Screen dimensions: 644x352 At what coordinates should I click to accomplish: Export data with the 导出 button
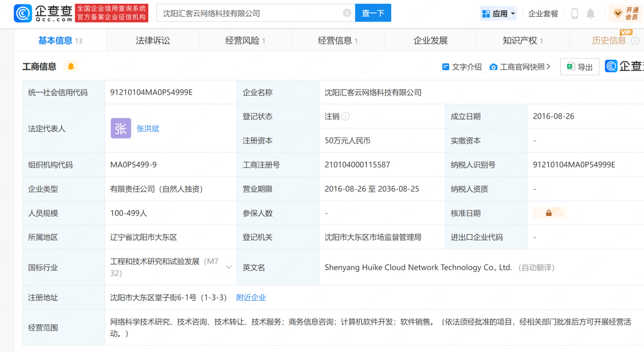580,67
